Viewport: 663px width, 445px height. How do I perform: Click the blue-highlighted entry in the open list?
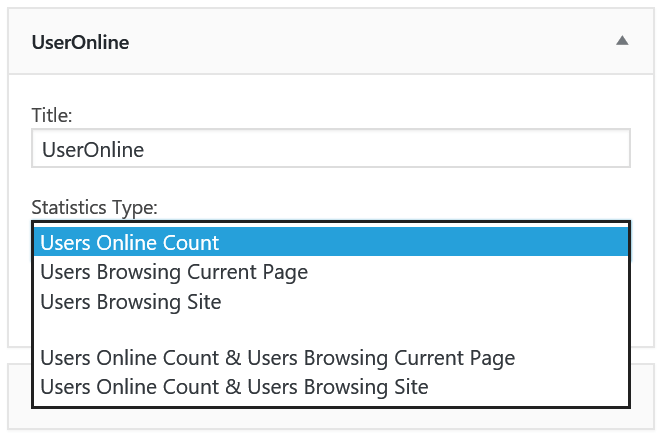[x=331, y=242]
